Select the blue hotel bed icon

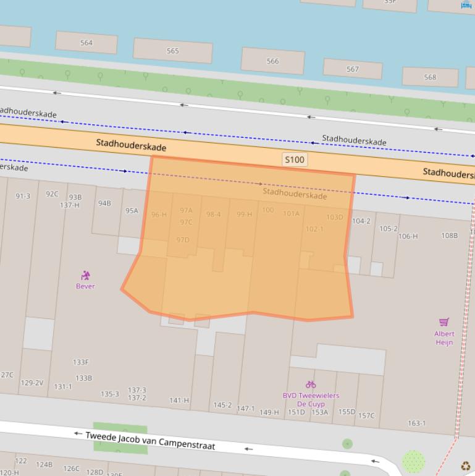pyautogui.click(x=466, y=5)
